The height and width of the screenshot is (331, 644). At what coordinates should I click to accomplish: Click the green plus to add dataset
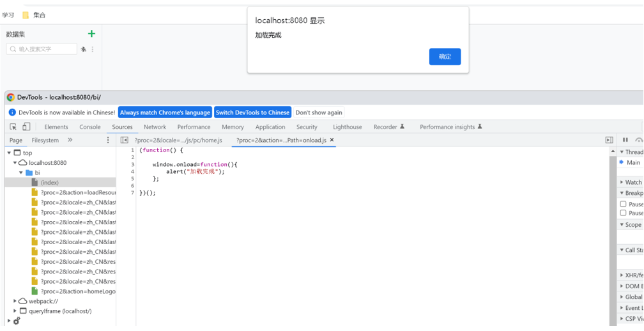(91, 34)
